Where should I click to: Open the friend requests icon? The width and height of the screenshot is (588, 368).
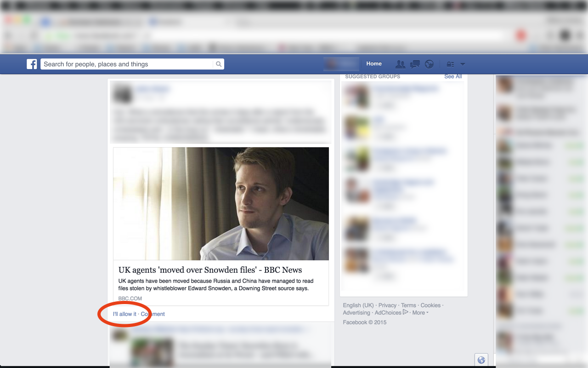[x=400, y=64]
